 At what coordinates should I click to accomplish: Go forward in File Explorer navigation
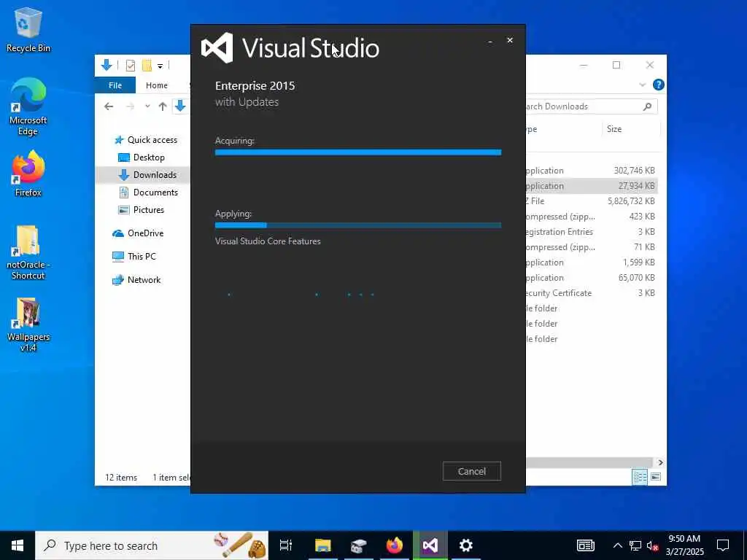pos(130,106)
